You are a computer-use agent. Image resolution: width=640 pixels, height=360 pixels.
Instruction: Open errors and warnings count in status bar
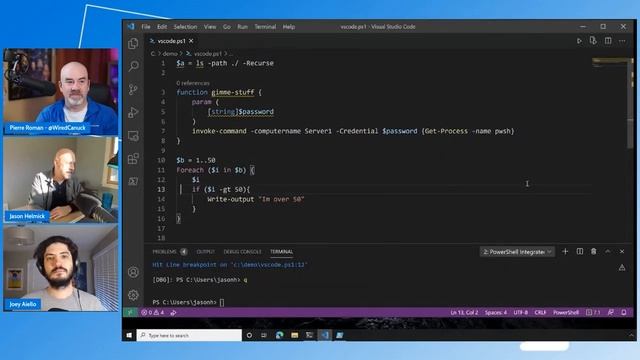(x=153, y=312)
